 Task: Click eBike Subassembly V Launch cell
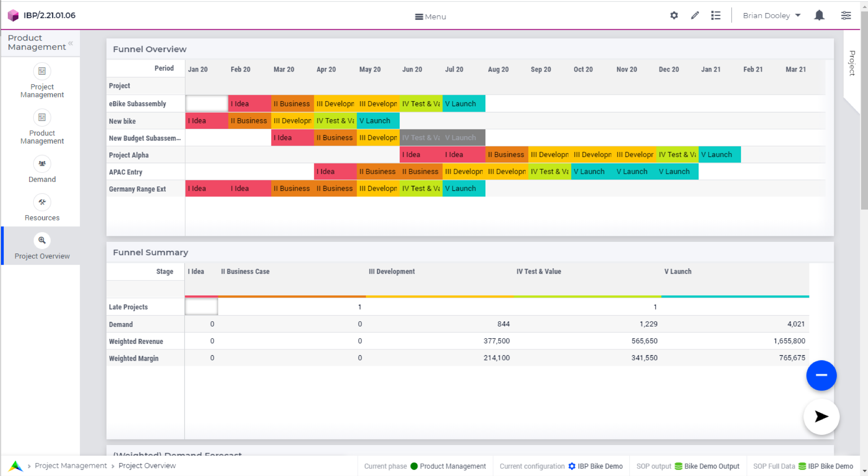464,104
